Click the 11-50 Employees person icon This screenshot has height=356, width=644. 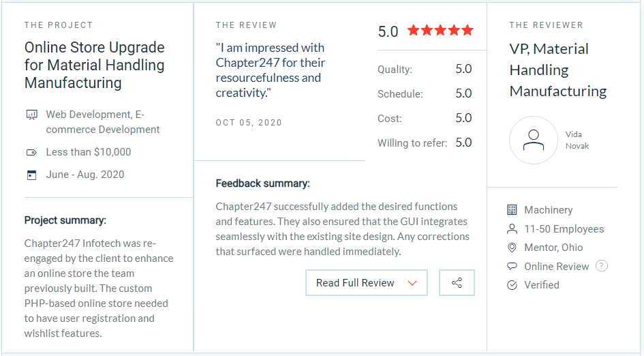coord(512,229)
